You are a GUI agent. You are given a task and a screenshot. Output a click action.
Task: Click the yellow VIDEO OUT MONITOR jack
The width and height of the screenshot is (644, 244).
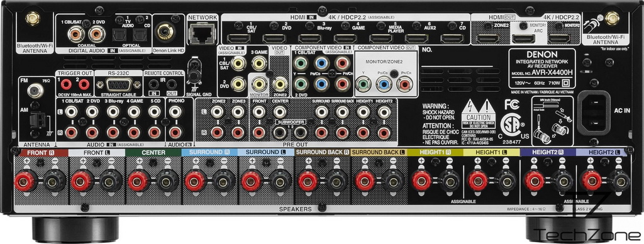pyautogui.click(x=259, y=84)
